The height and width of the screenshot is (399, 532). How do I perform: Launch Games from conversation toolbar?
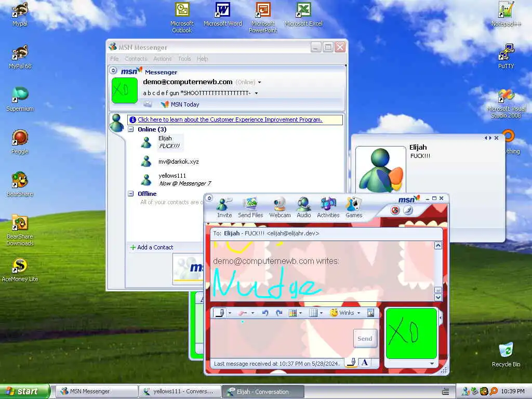point(354,207)
